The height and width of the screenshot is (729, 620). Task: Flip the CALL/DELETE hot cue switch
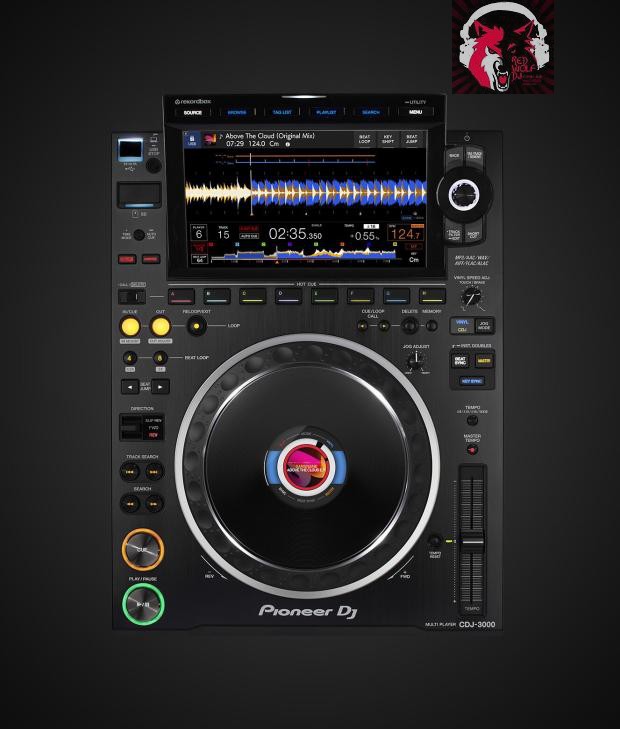pos(132,296)
